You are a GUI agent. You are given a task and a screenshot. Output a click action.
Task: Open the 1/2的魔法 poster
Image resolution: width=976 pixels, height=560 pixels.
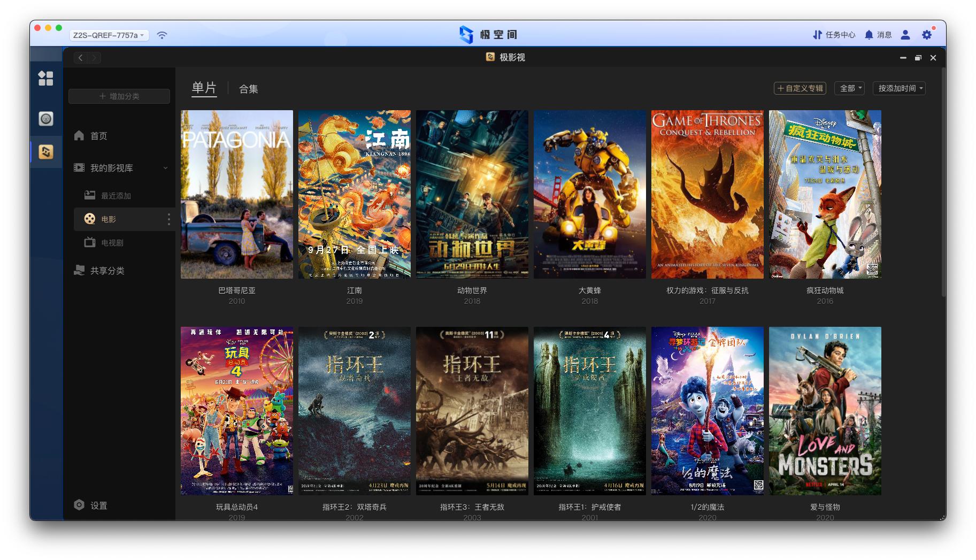pos(708,411)
